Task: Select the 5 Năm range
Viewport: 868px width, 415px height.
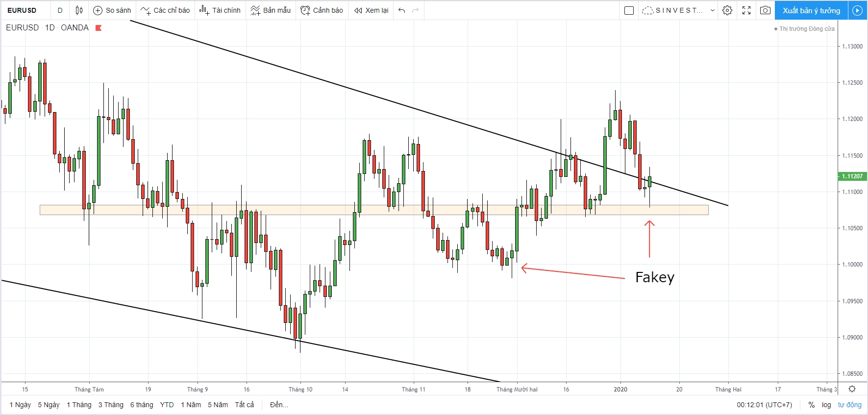Action: pos(218,405)
